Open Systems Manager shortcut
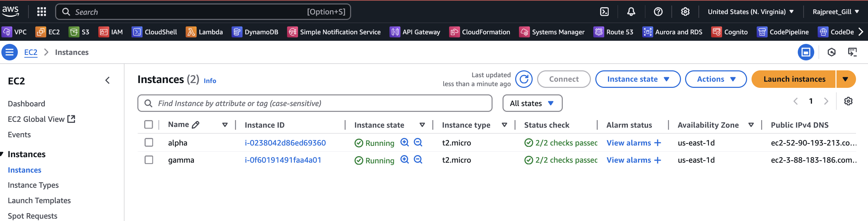Screen dimensions: 868x221 552,32
